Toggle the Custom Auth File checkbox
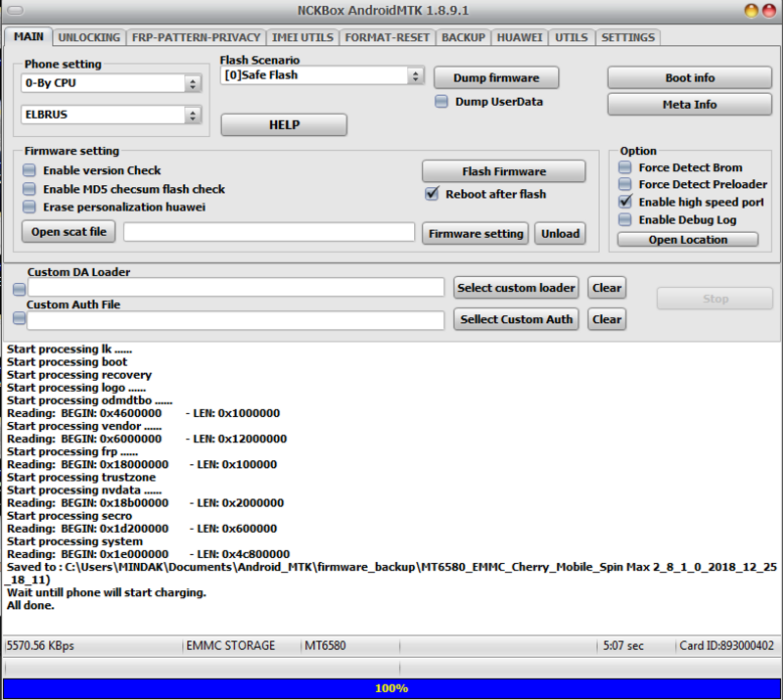 [19, 318]
